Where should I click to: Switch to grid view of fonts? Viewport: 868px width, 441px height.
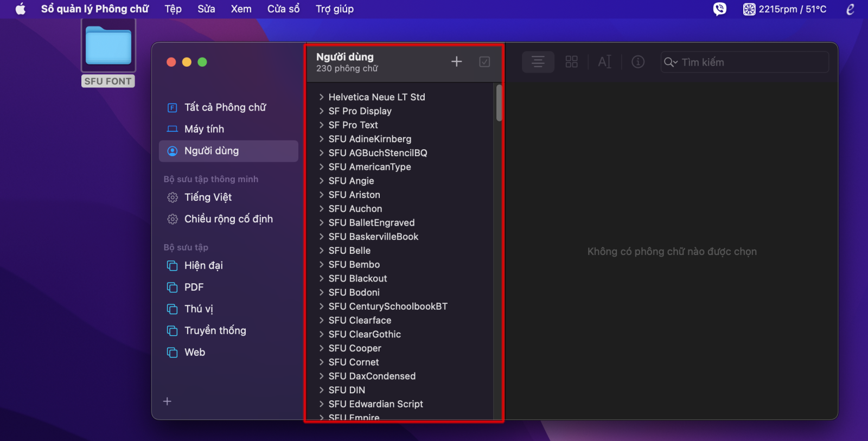click(x=571, y=62)
